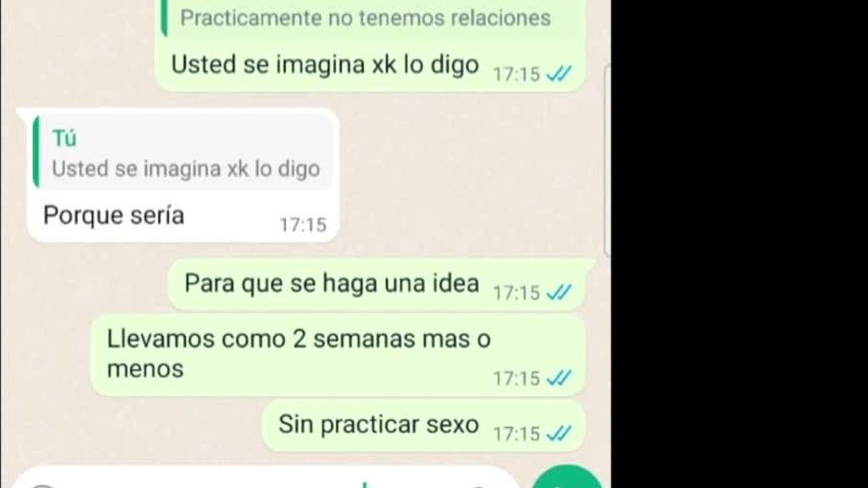Click 17:15 time beside 'Para que se haga una idea'

(517, 293)
